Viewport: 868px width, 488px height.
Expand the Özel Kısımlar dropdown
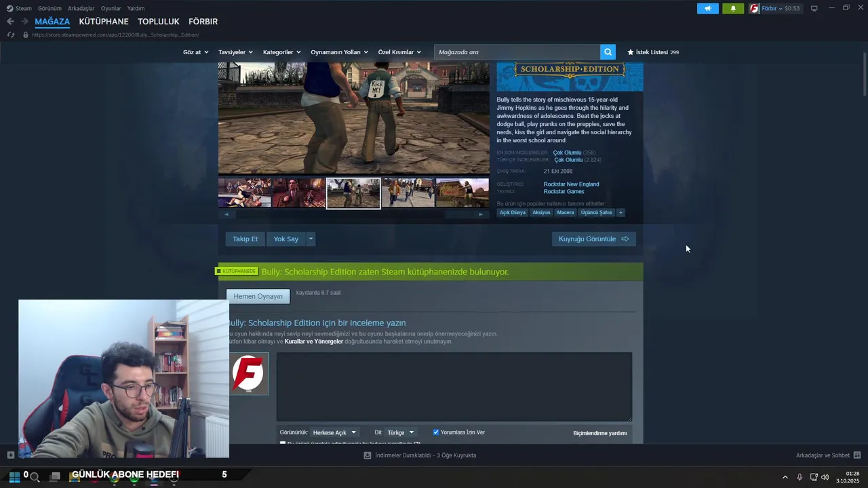pos(399,52)
